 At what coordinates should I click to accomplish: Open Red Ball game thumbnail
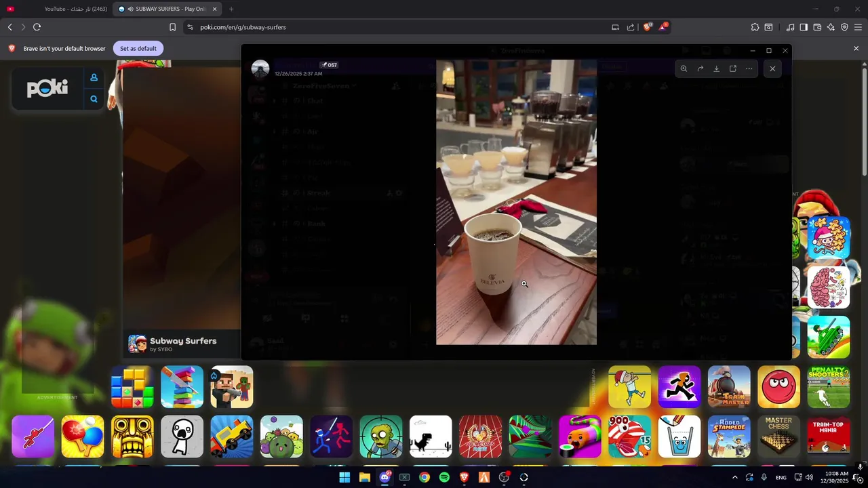point(778,387)
